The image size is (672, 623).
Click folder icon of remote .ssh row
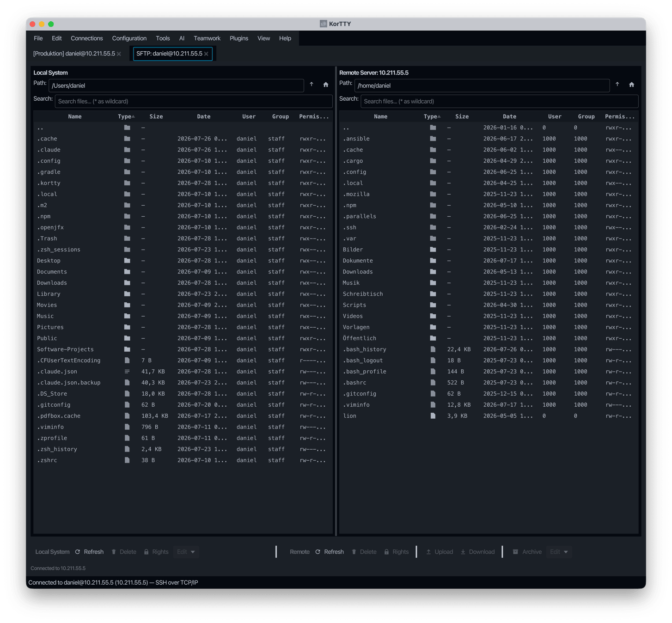pos(433,227)
